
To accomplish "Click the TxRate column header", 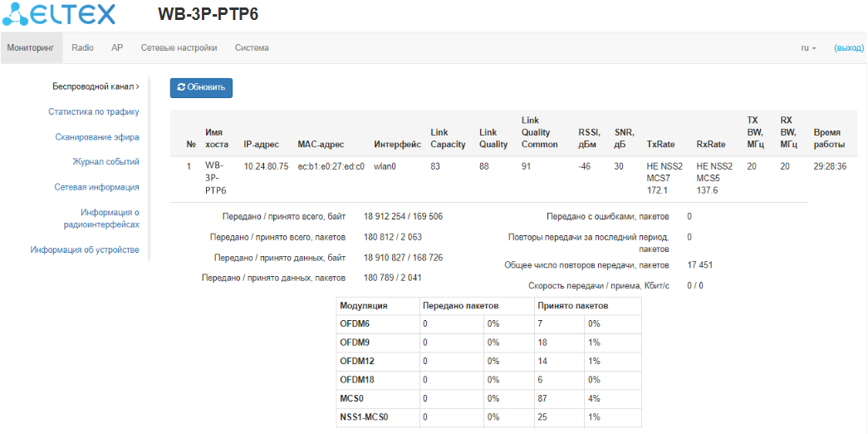I will (x=660, y=144).
